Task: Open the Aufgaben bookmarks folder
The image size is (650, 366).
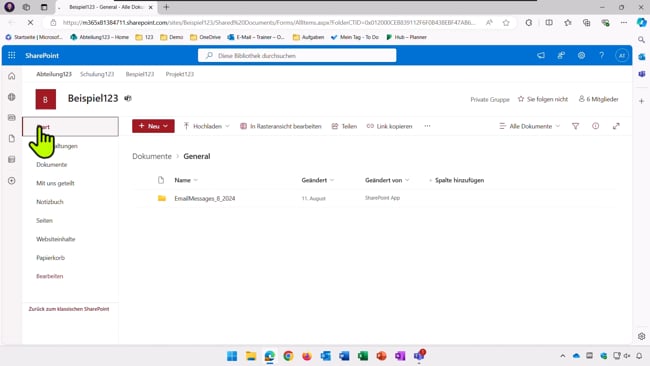Action: pyautogui.click(x=308, y=37)
